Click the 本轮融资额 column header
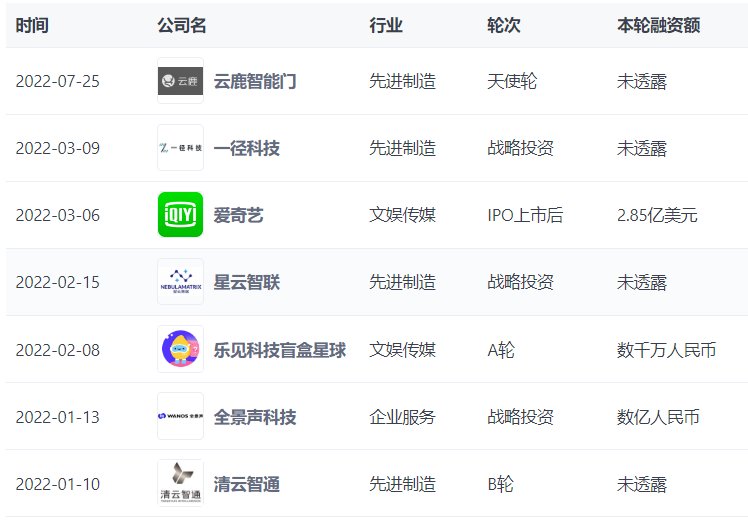 658,25
